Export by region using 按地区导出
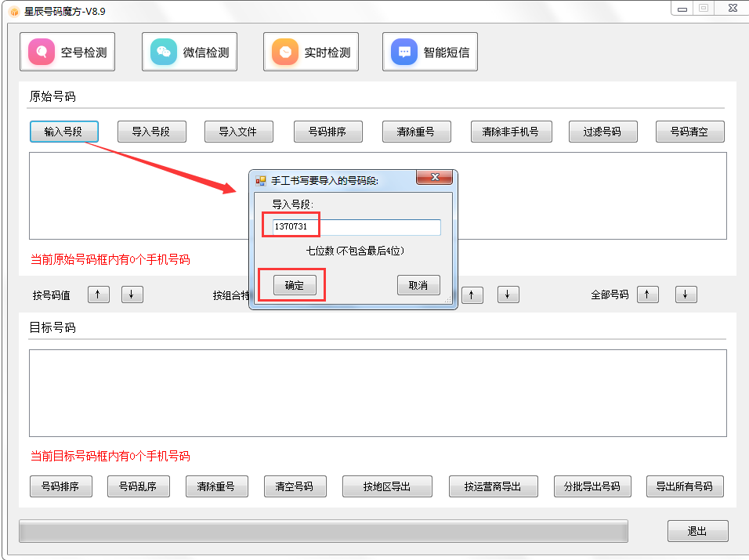The width and height of the screenshot is (749, 560). tap(387, 486)
